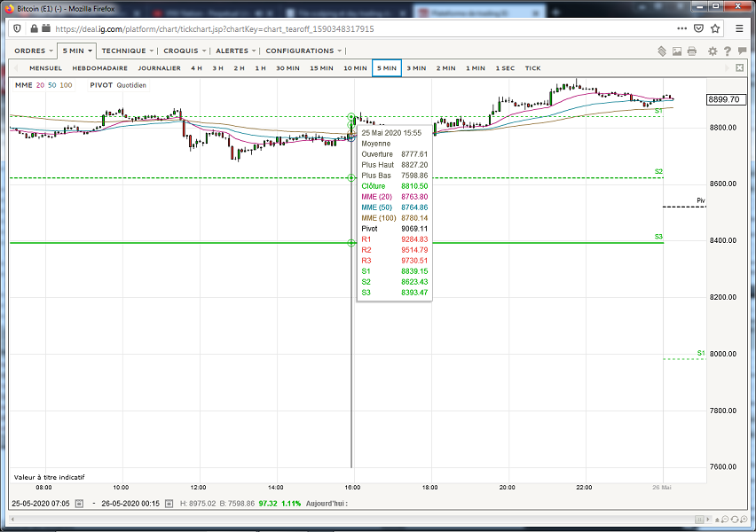Select the 10 MIN timeframe button
This screenshot has height=532, width=756.
point(355,68)
